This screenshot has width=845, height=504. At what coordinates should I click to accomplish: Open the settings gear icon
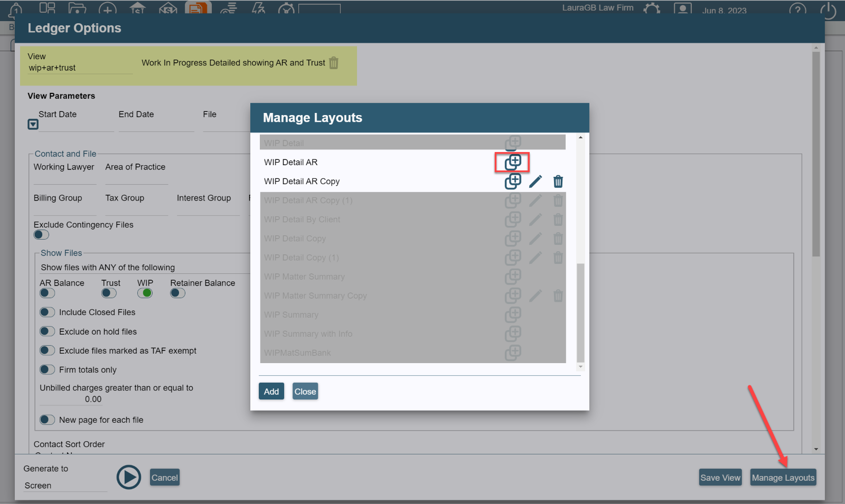pyautogui.click(x=651, y=8)
